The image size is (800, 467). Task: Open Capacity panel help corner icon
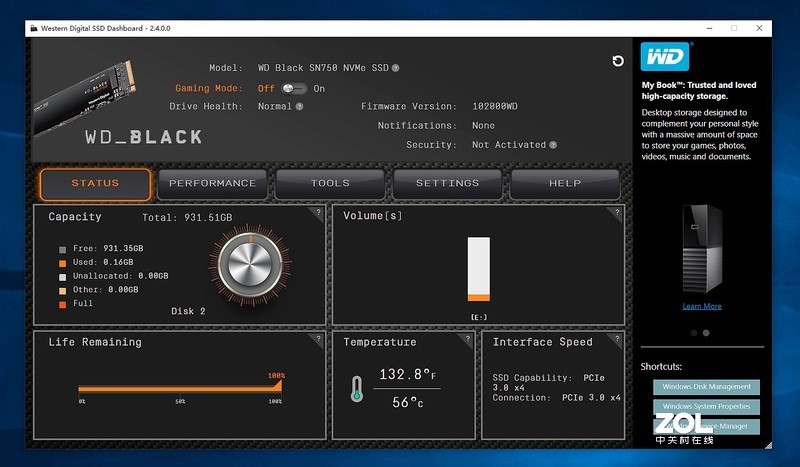(x=318, y=212)
